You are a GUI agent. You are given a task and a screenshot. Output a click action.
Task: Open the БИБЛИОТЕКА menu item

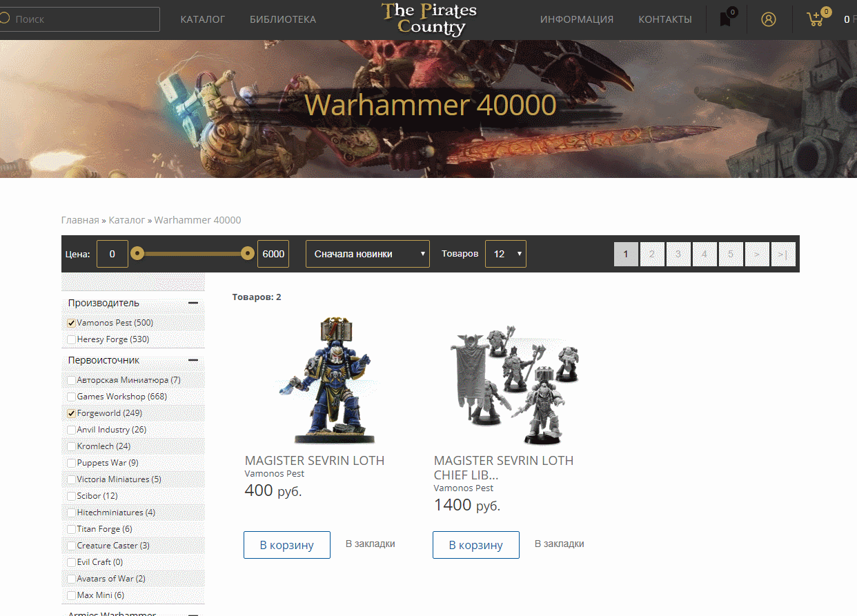(283, 19)
